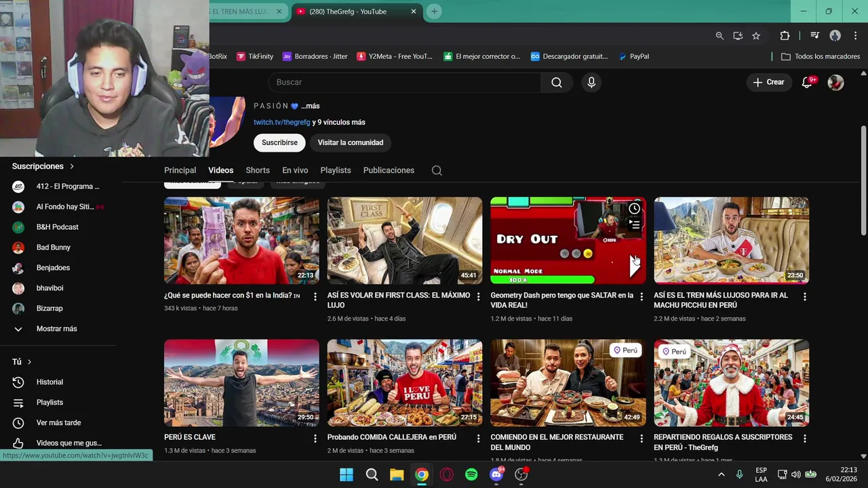Open Opera browser from taskbar
The image size is (868, 488).
(446, 474)
